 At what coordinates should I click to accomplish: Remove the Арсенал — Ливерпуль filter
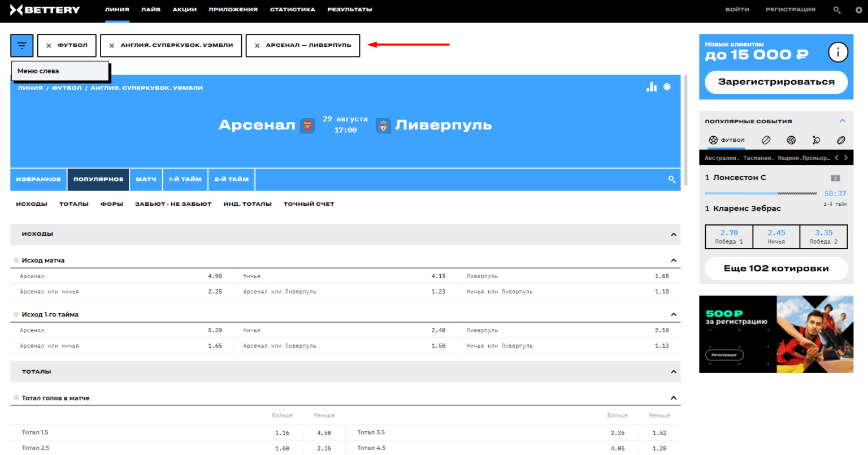(257, 46)
